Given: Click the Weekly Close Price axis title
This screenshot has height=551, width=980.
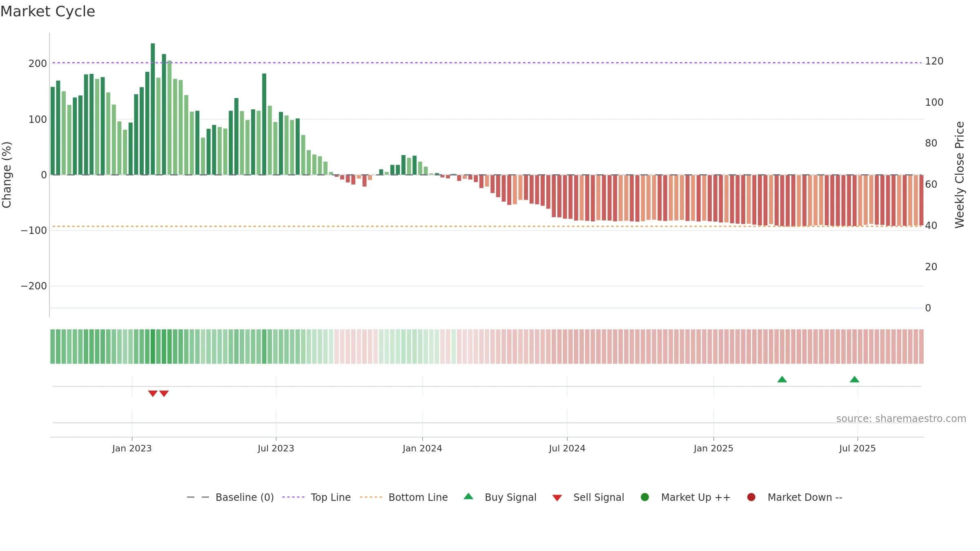Looking at the screenshot, I should point(960,175).
